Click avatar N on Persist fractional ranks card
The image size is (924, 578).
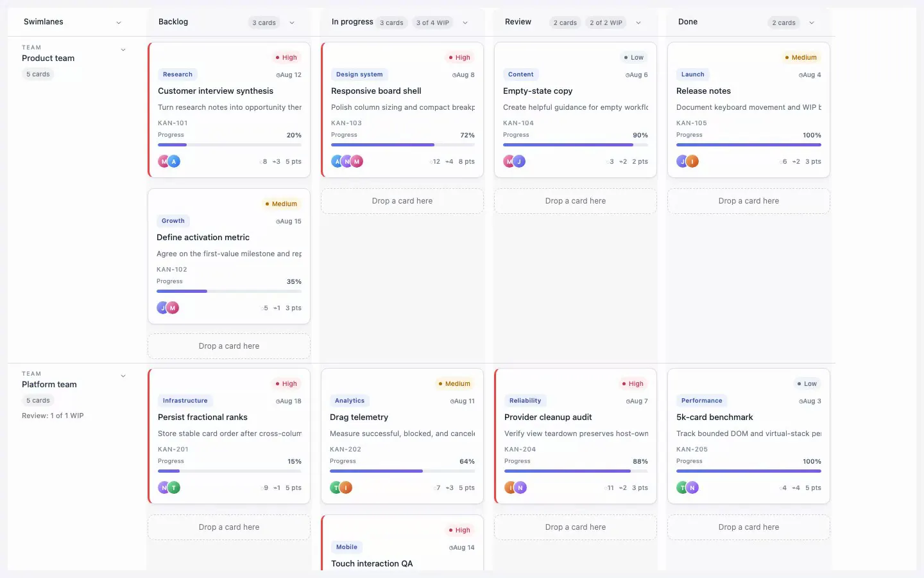click(x=164, y=488)
